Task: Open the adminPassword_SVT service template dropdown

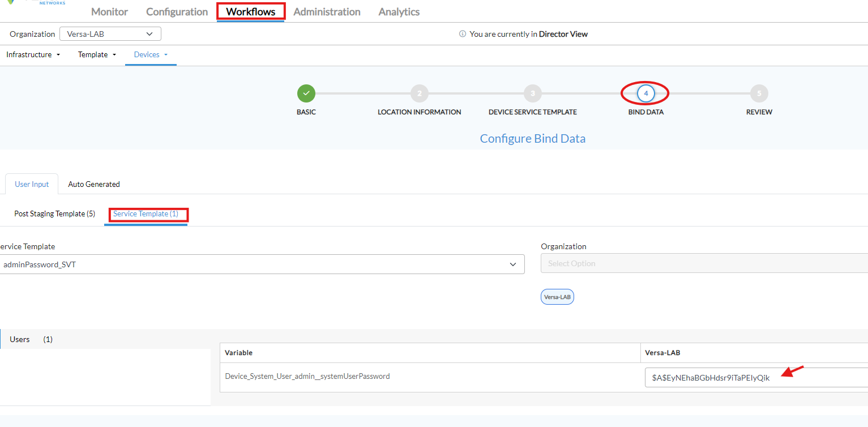Action: [x=261, y=264]
